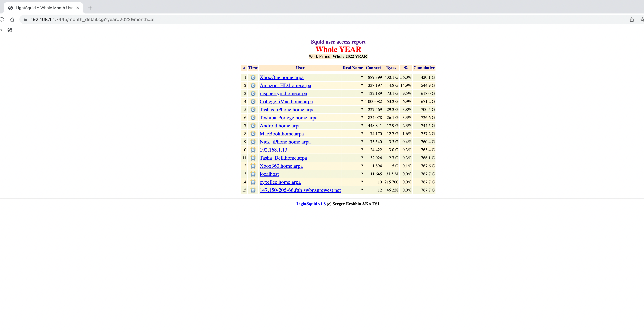Click the globe bookmark icon below address bar
Image resolution: width=644 pixels, height=334 pixels.
pyautogui.click(x=10, y=30)
